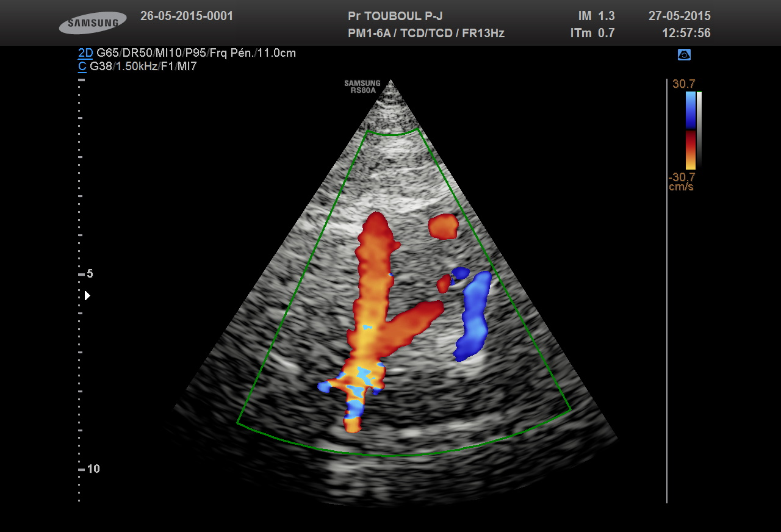Click the blue part of velocity scale
The height and width of the screenshot is (532, 781).
(x=690, y=110)
